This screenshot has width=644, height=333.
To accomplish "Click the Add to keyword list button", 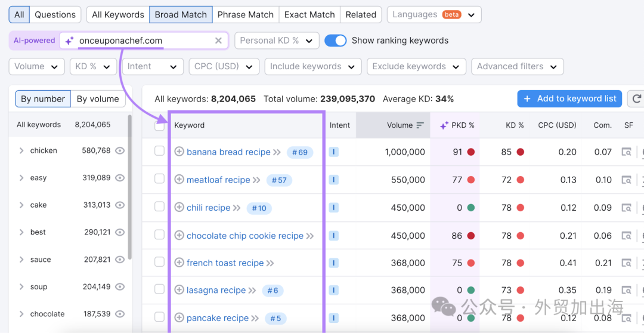I will pos(569,98).
